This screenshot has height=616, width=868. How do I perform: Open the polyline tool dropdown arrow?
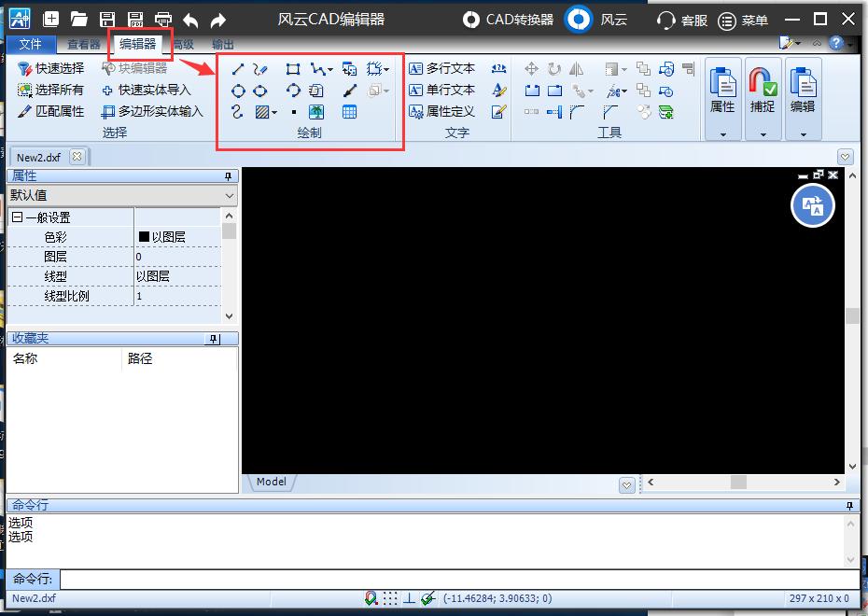click(330, 70)
